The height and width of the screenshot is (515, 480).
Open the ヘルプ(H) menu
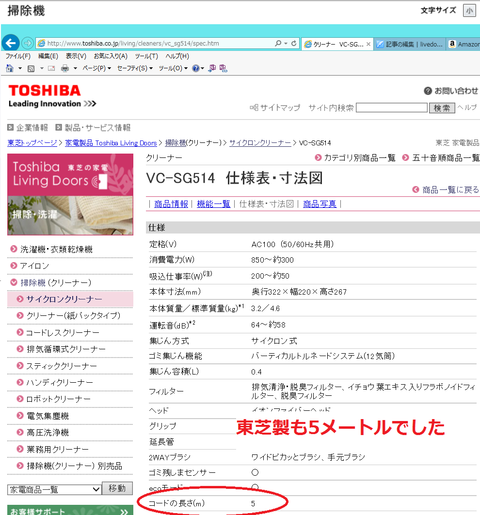tap(177, 56)
